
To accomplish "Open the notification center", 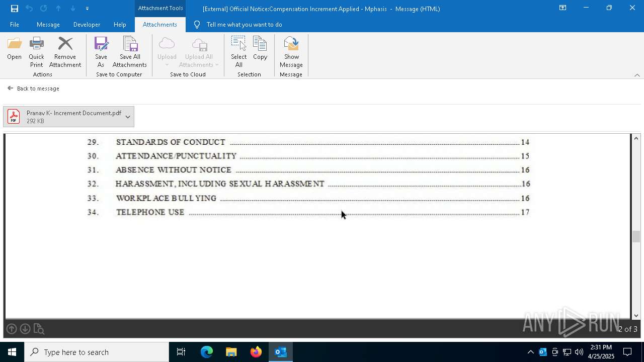I will (x=628, y=352).
